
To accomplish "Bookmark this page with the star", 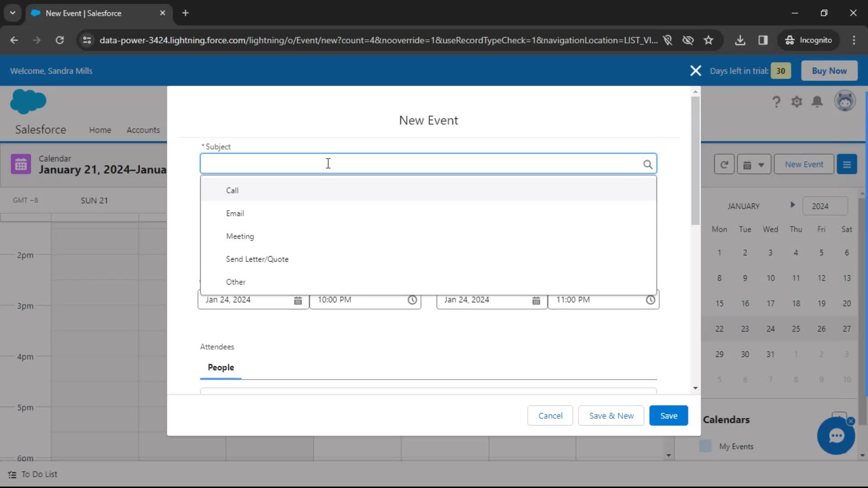I will (708, 40).
